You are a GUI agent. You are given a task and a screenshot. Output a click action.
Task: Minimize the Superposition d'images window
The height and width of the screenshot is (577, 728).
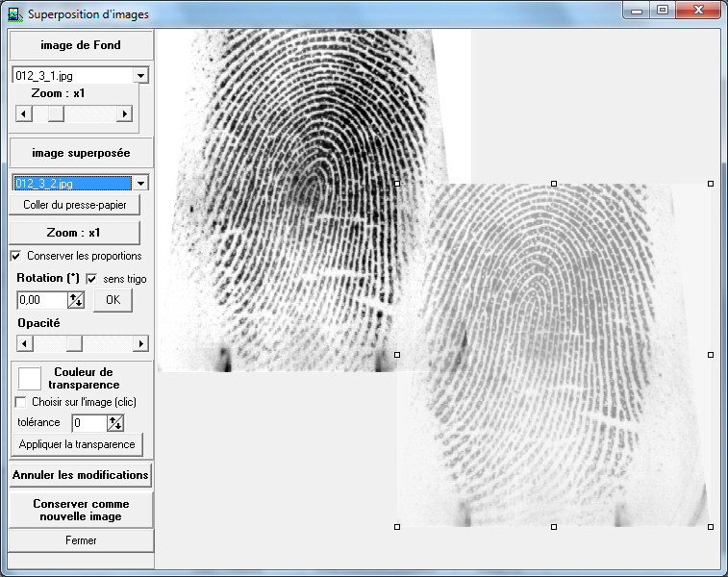coord(637,11)
